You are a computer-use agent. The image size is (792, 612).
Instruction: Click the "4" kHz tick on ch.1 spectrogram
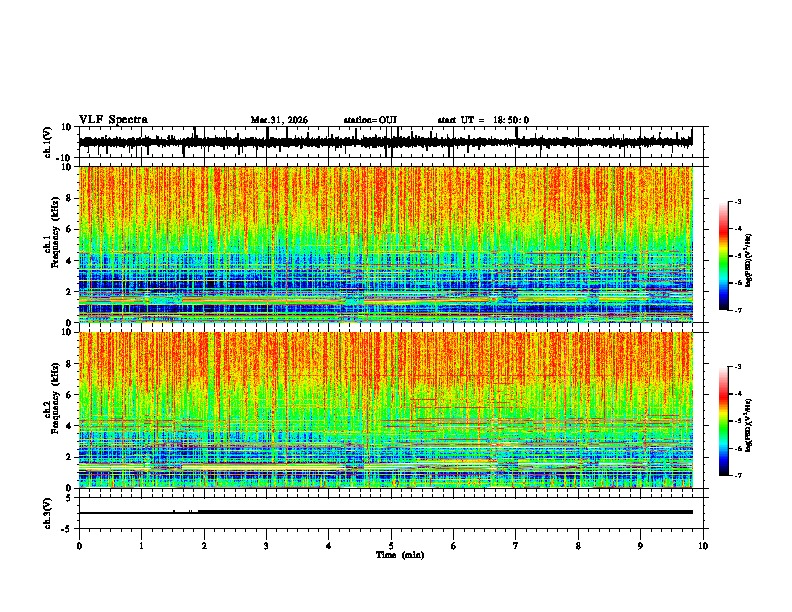pyautogui.click(x=69, y=261)
